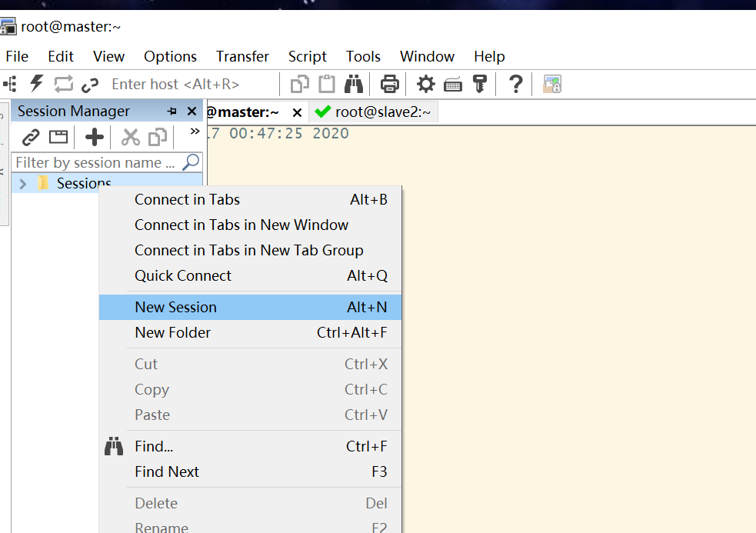756x533 pixels.
Task: Click the application icon in title bar
Action: pyautogui.click(x=8, y=26)
